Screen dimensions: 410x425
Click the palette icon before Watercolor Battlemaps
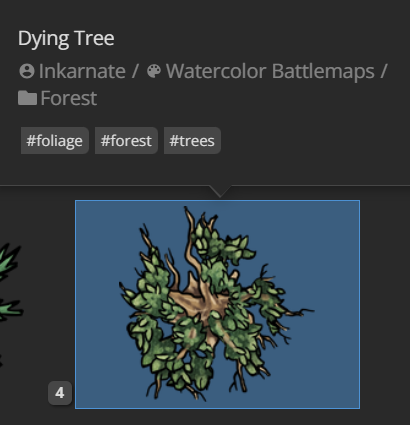click(154, 71)
